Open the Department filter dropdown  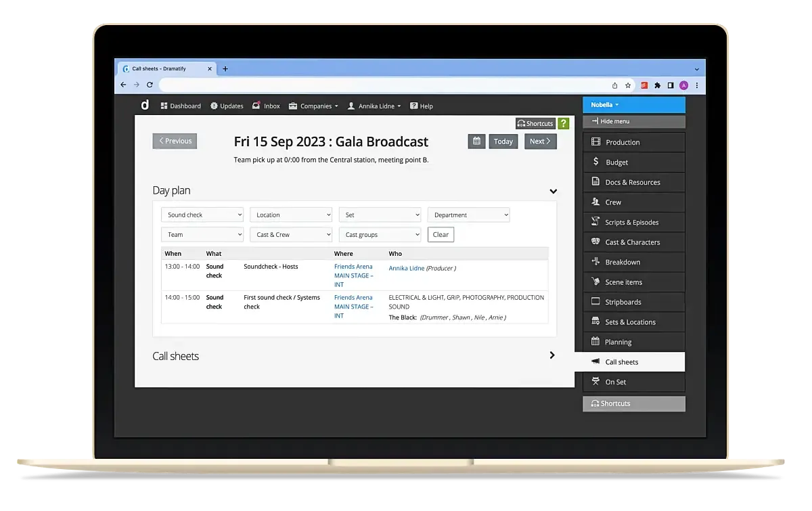pos(468,215)
